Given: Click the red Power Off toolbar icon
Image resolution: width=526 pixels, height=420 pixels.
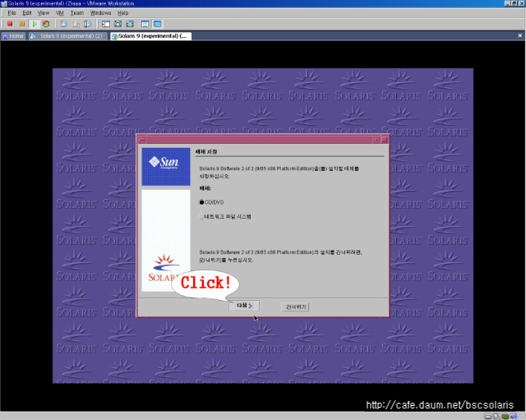Looking at the screenshot, I should [10, 24].
